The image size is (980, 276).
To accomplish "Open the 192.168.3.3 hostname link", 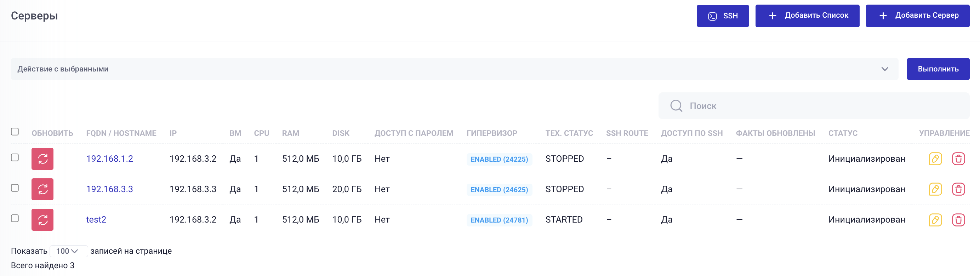I will click(x=109, y=189).
